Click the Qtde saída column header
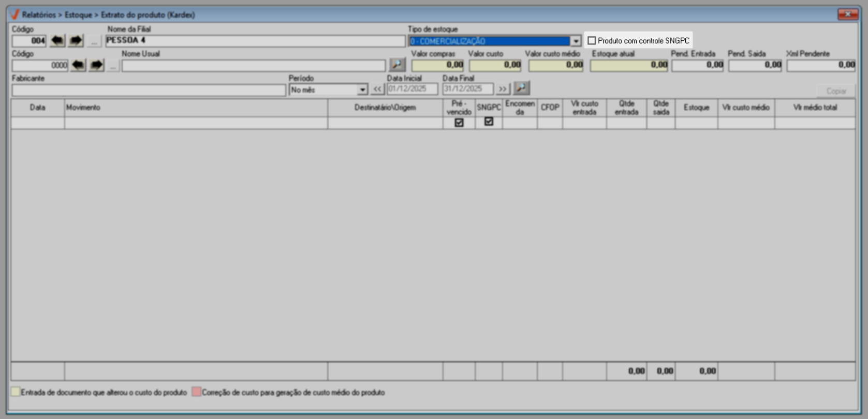The height and width of the screenshot is (419, 868). tap(661, 108)
